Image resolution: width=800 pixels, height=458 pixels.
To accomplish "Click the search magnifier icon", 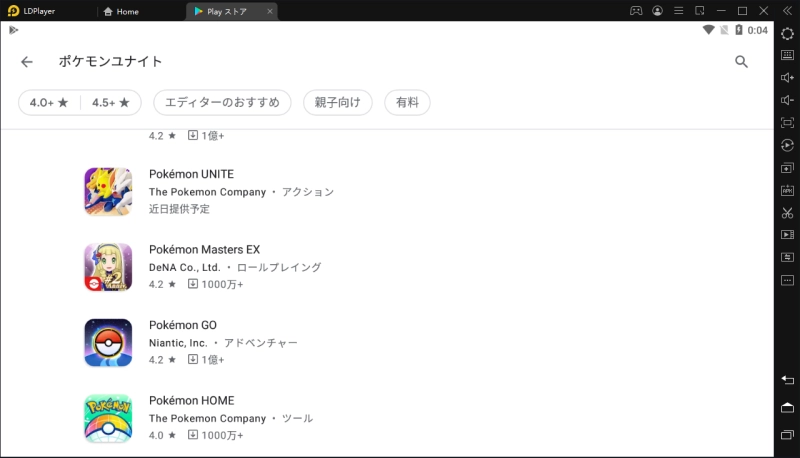I will 741,62.
